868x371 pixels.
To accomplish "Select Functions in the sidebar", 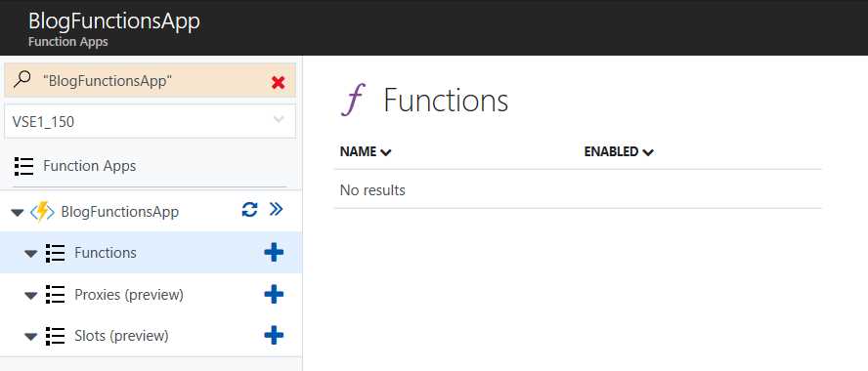I will coord(106,253).
